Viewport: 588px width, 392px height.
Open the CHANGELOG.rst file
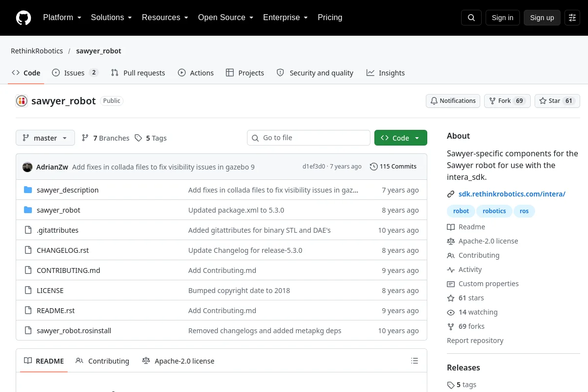click(x=63, y=250)
